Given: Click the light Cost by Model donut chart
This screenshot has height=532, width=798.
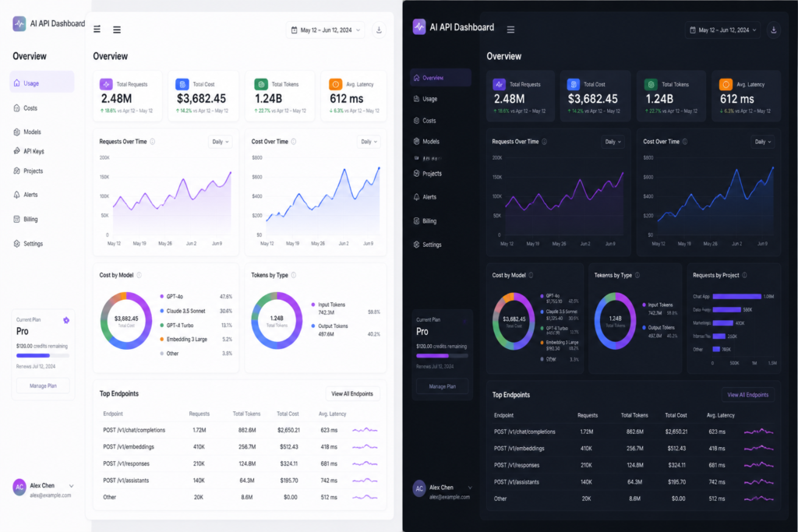Looking at the screenshot, I should [126, 320].
